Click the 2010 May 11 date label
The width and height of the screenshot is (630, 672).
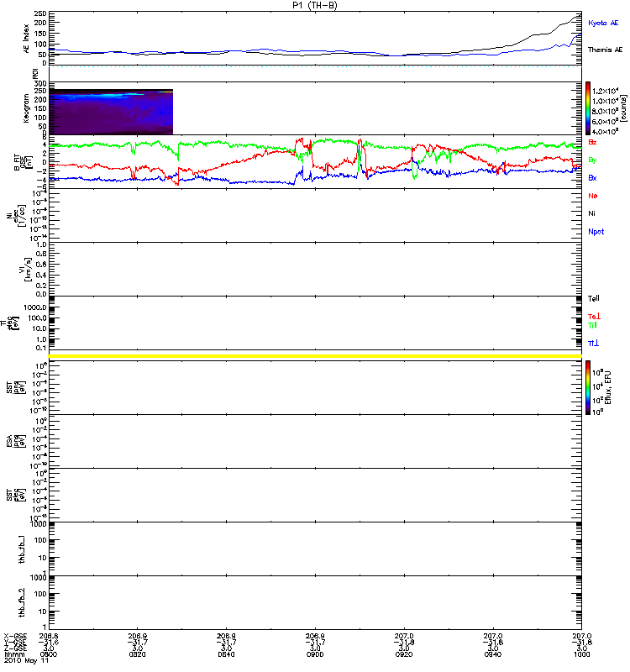tap(26, 660)
